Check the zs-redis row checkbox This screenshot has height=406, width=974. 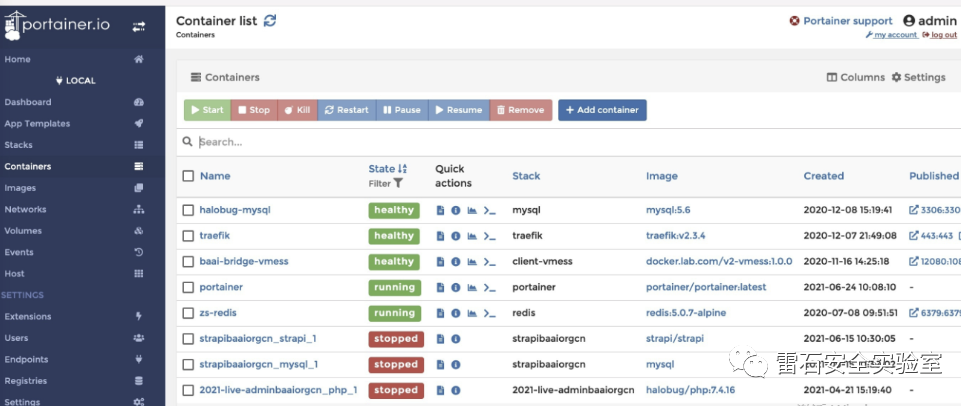coord(188,314)
